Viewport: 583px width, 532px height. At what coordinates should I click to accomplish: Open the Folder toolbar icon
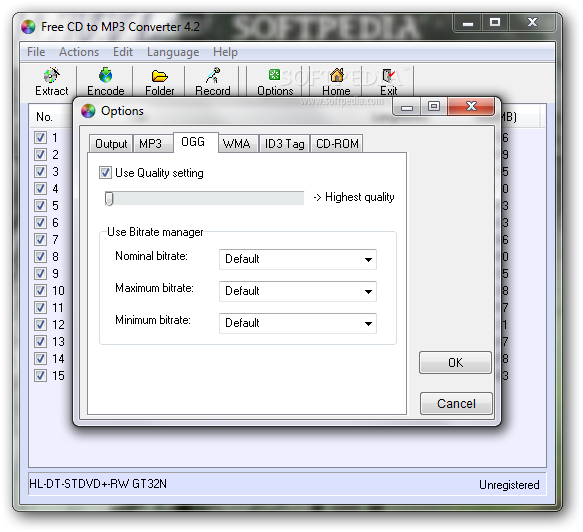click(160, 76)
